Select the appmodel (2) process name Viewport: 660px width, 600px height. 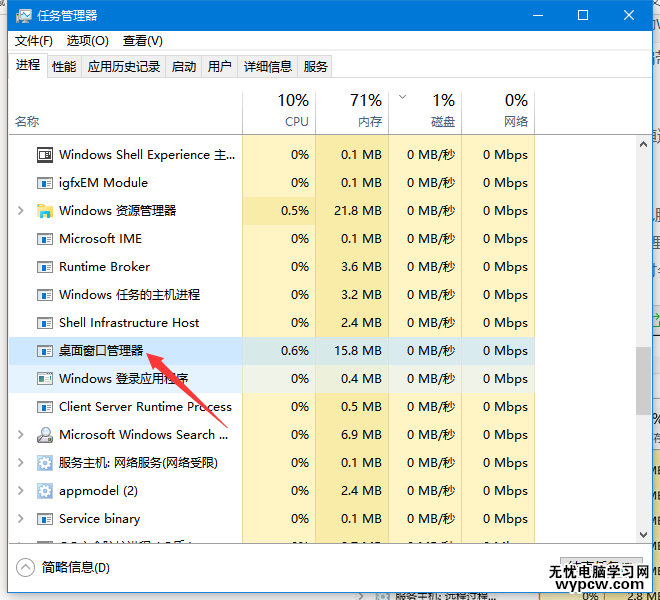tap(98, 491)
